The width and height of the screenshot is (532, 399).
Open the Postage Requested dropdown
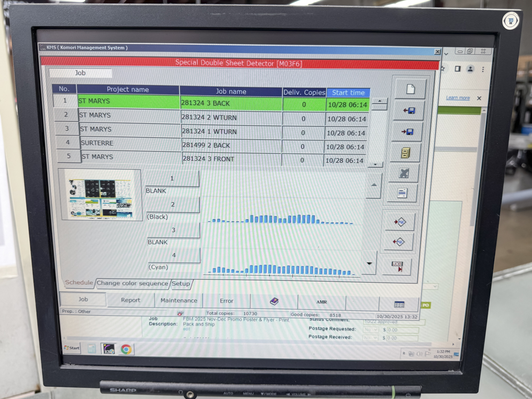(371, 329)
